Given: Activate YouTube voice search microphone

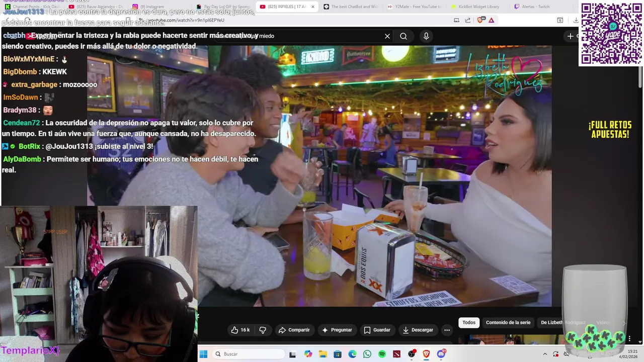Looking at the screenshot, I should tap(426, 36).
